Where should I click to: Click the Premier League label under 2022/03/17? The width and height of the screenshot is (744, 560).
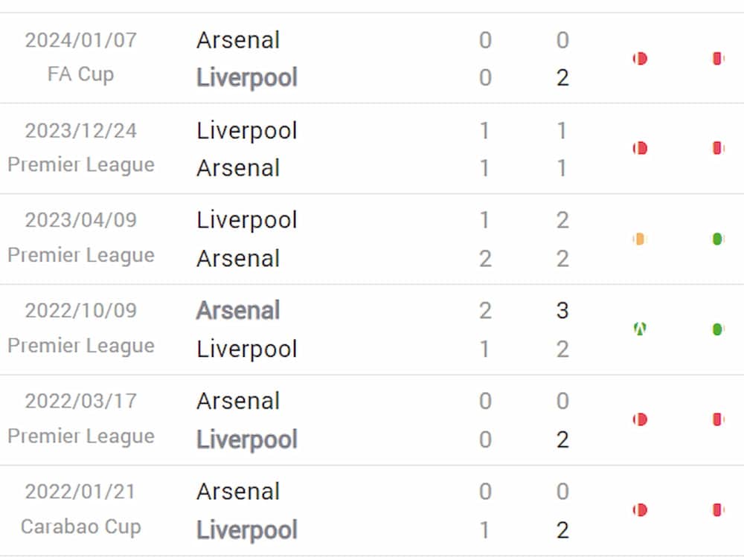[x=81, y=437]
